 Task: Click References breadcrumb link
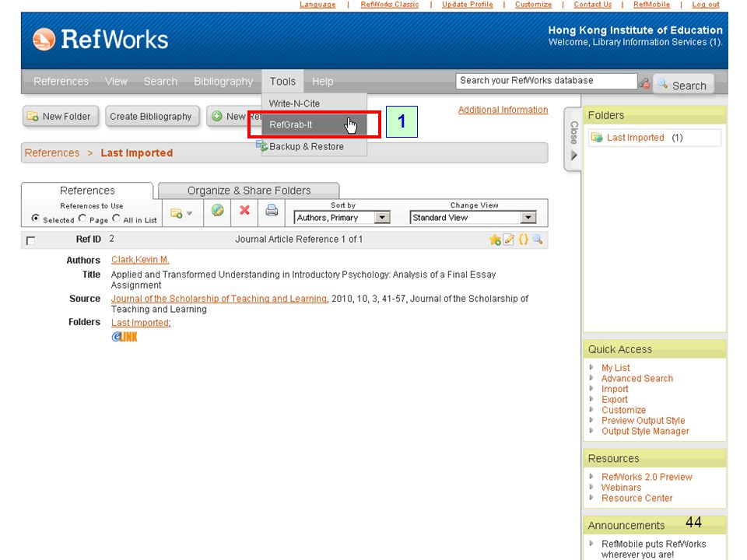pyautogui.click(x=52, y=153)
